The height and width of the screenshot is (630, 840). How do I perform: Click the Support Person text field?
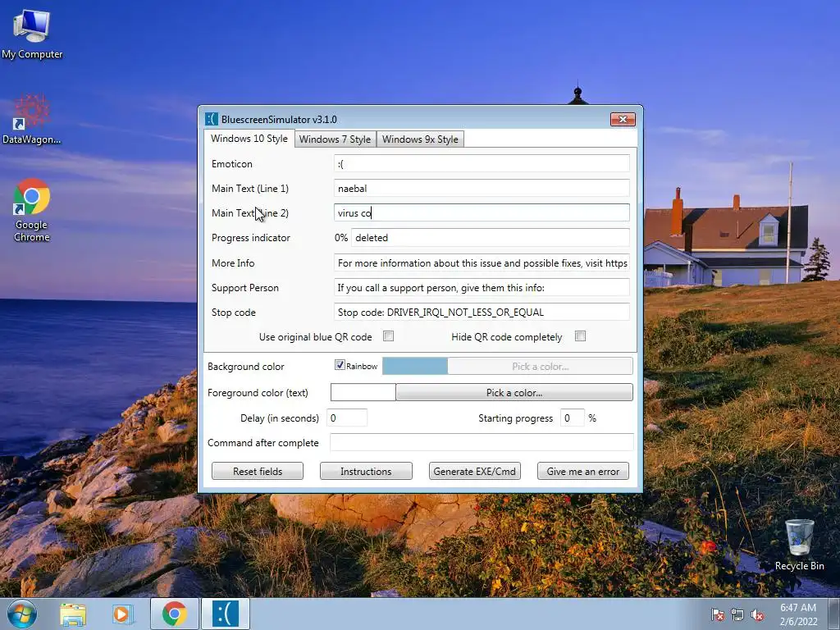(x=482, y=288)
